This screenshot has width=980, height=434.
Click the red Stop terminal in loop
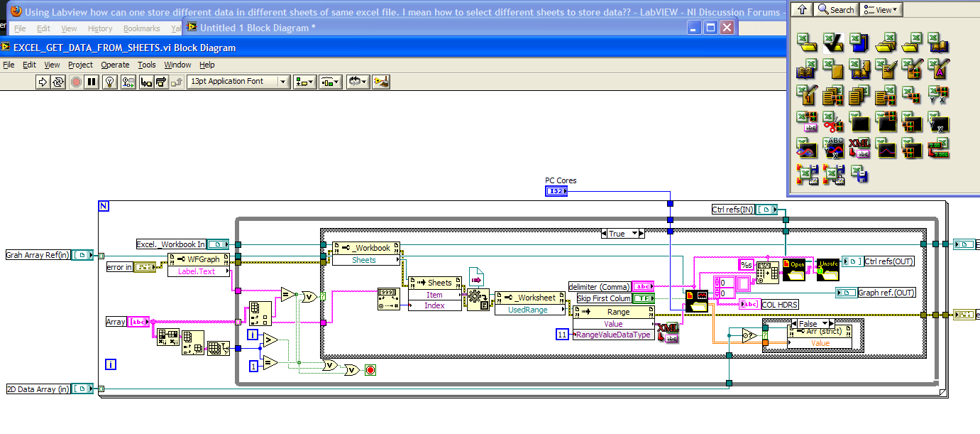click(370, 370)
